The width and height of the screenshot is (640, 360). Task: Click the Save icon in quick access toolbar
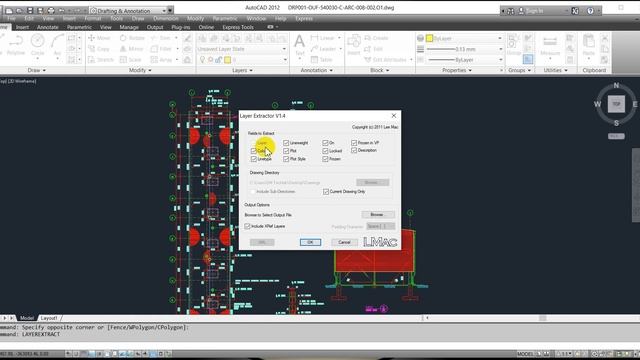(30, 10)
